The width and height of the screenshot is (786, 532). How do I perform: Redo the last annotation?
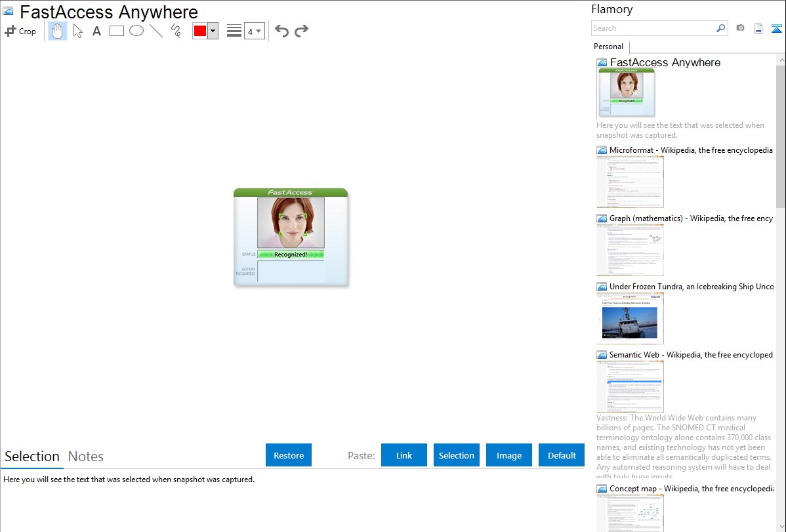click(301, 31)
